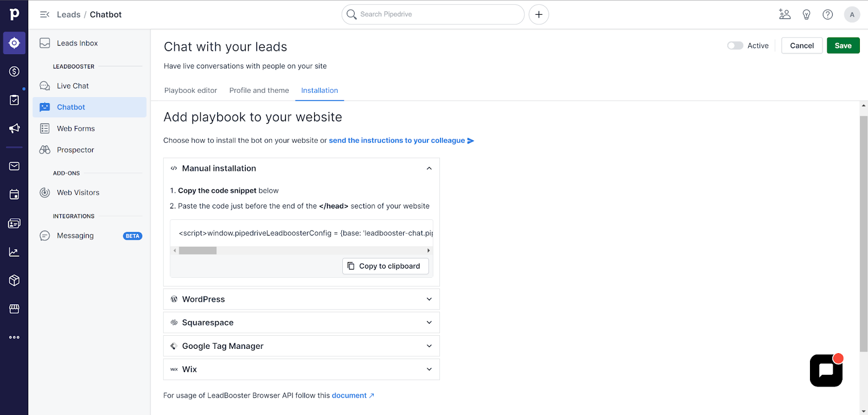Open the Marketplace store icon

(14, 309)
